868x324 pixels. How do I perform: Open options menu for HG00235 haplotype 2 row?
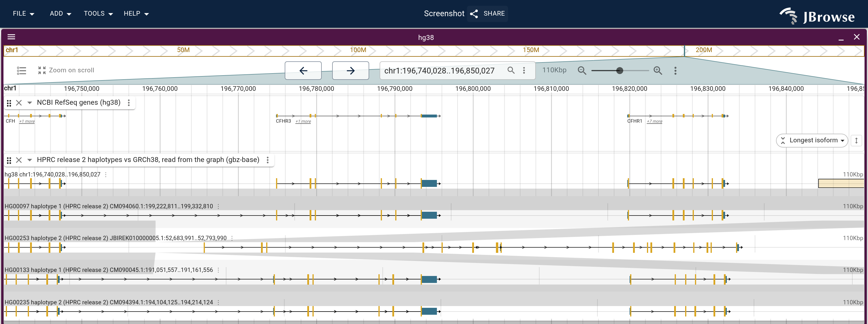click(218, 302)
